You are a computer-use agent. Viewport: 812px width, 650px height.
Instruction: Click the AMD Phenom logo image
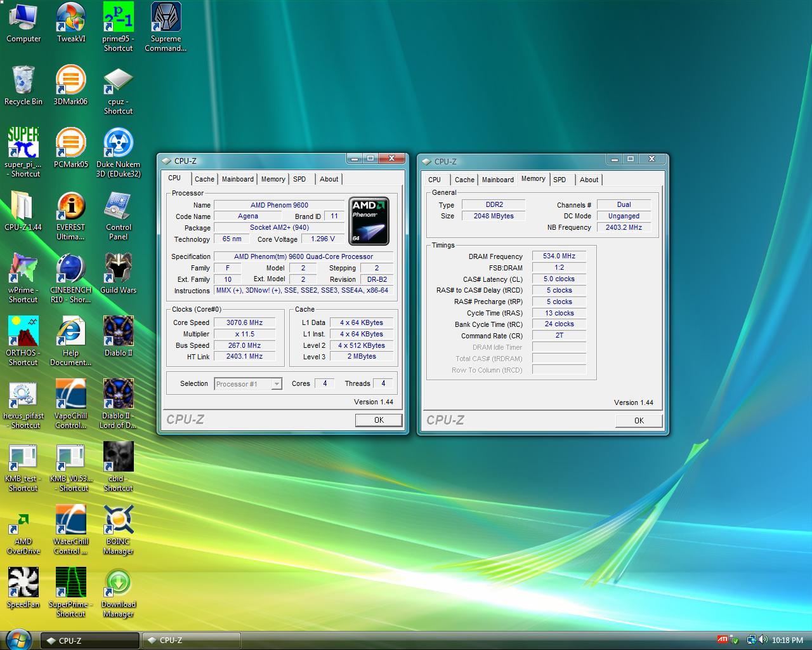(x=369, y=221)
